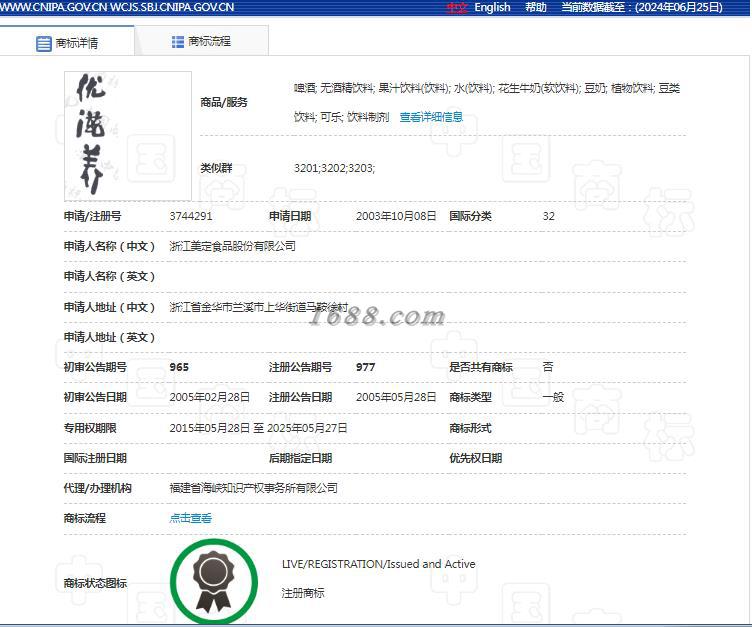Viewport: 752px width, 627px height.
Task: Open the 商标详情 tab
Action: click(x=67, y=42)
